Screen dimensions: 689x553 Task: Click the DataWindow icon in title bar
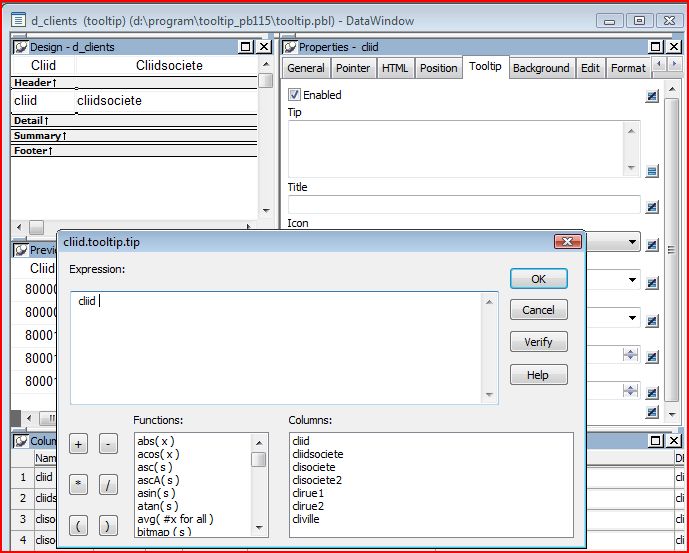(18, 20)
